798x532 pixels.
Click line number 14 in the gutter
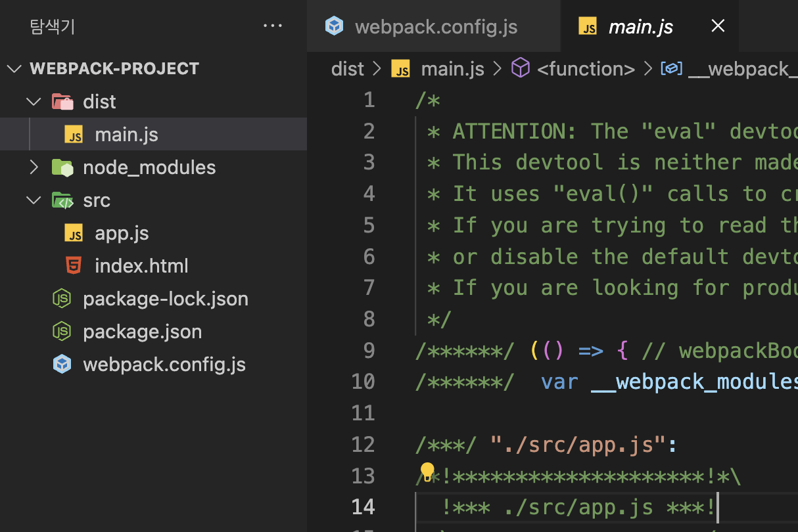(363, 507)
